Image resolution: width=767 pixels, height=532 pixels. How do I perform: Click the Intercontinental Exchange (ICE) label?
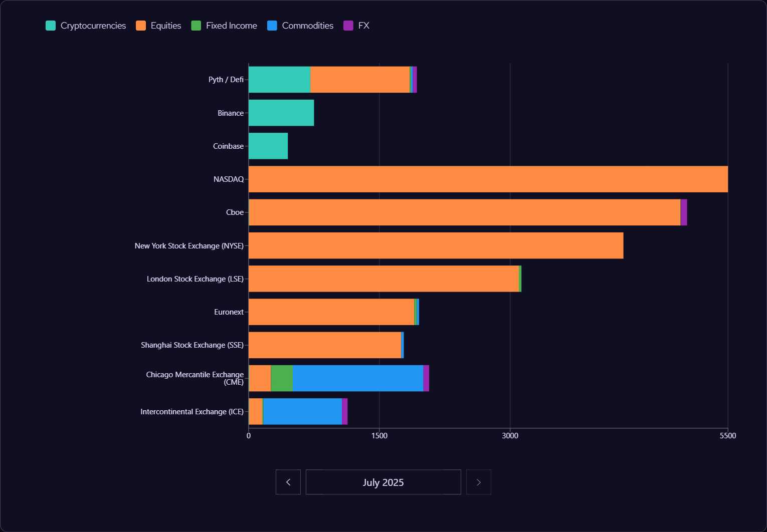[192, 412]
